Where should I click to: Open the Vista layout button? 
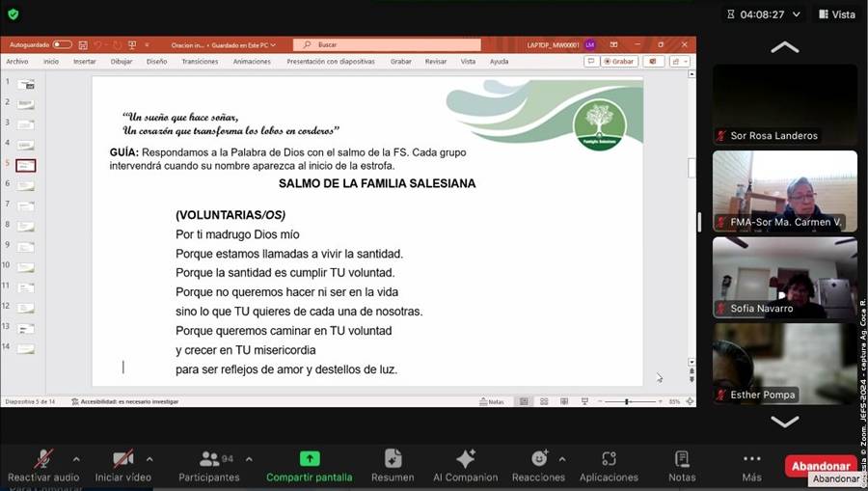[x=837, y=14]
